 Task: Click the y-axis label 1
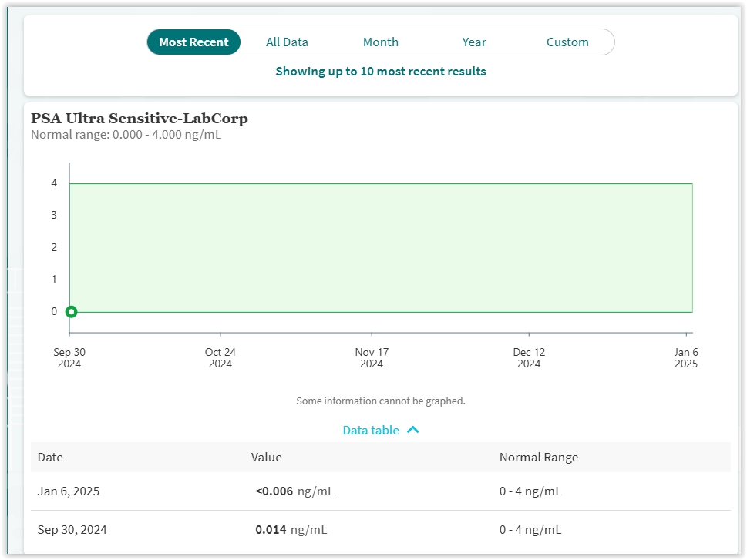click(x=54, y=279)
